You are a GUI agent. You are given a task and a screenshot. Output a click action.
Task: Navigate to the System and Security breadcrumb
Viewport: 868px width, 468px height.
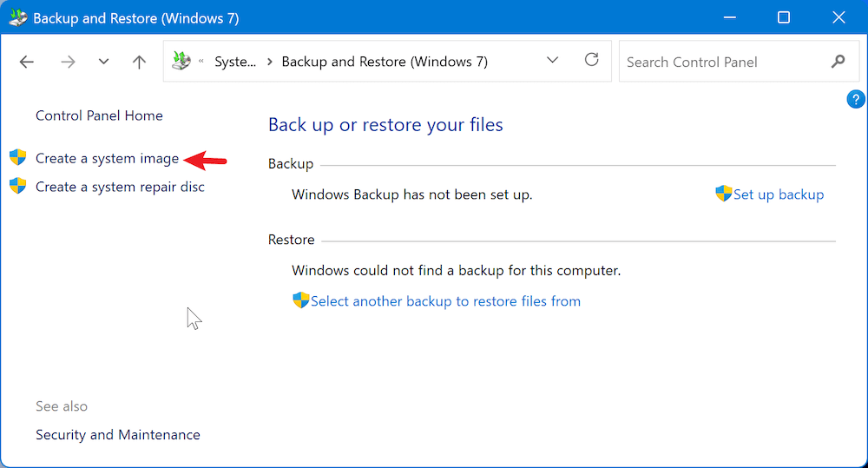235,62
